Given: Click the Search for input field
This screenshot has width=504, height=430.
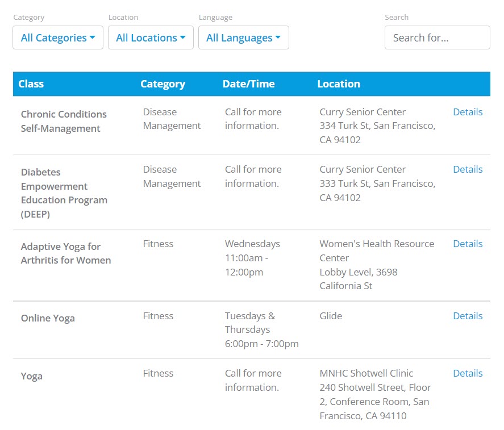Looking at the screenshot, I should (x=437, y=37).
